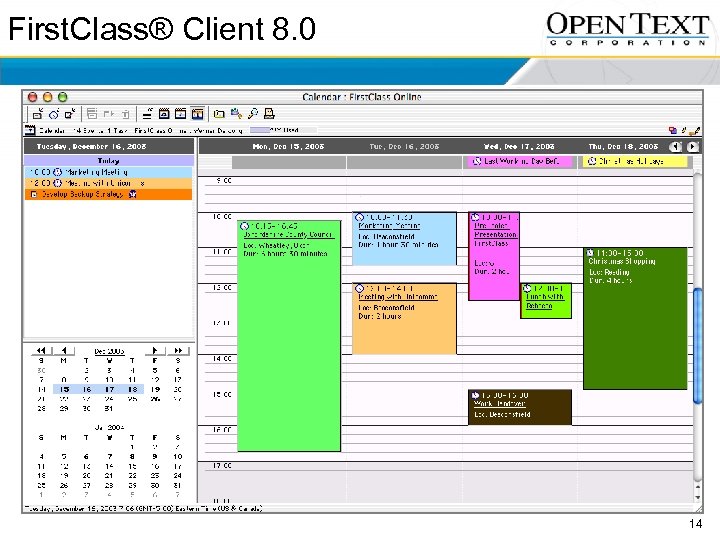Screen dimensions: 720x540
Task: Jump forward a year in mini calendar
Action: point(178,350)
